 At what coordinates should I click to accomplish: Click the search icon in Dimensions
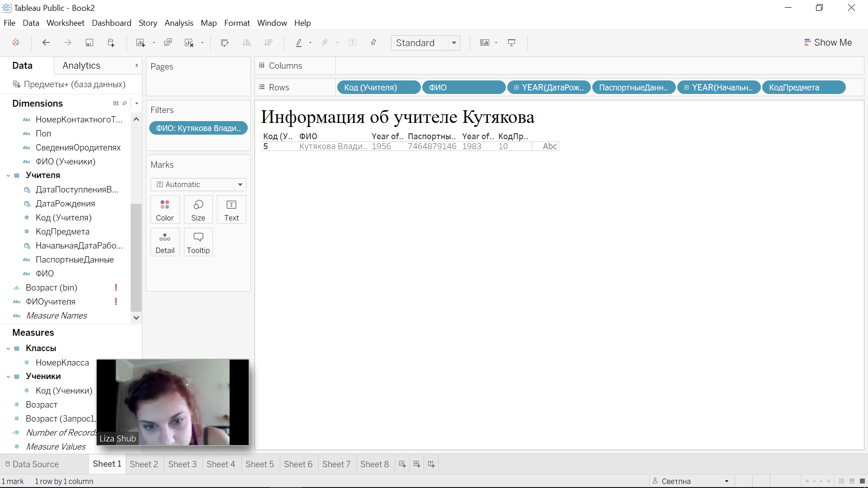click(x=125, y=103)
